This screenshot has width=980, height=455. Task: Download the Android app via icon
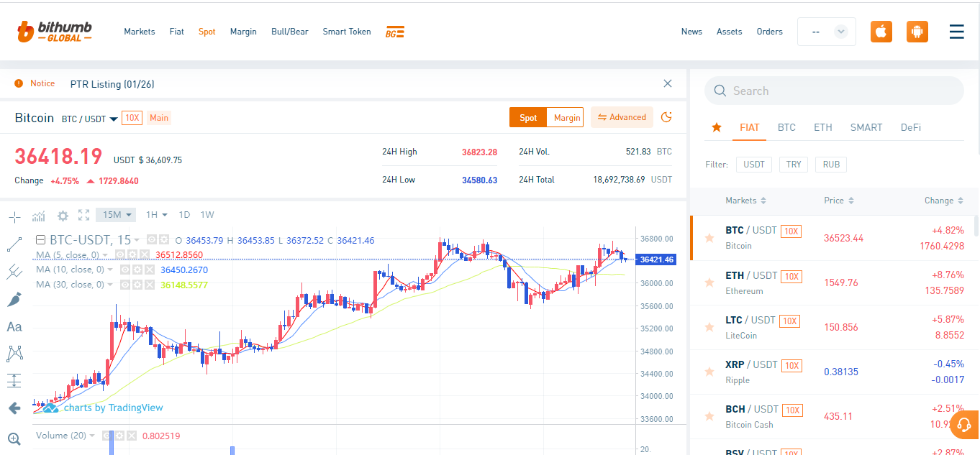coord(917,32)
